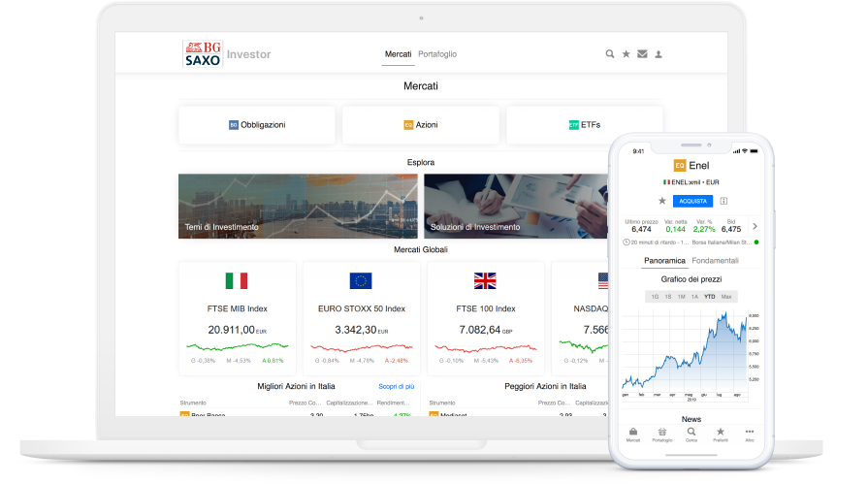Set chart range to 1S
This screenshot has width=868, height=484.
[668, 297]
